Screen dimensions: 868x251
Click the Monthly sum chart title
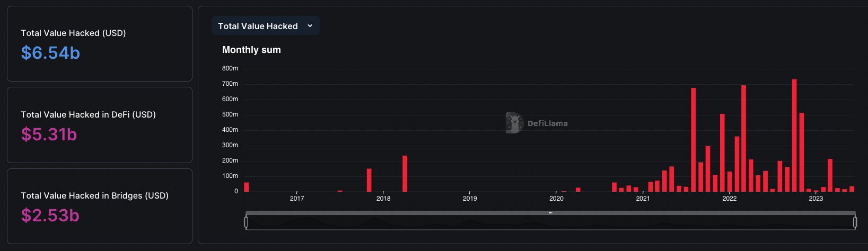(251, 50)
